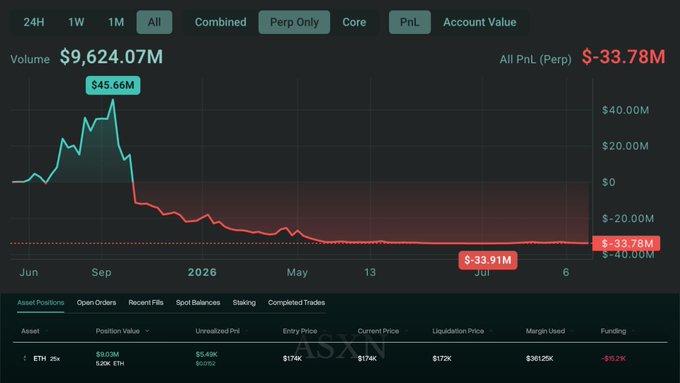Screen dimensions: 680x383
Task: Switch view to Perp Only
Action: (294, 22)
